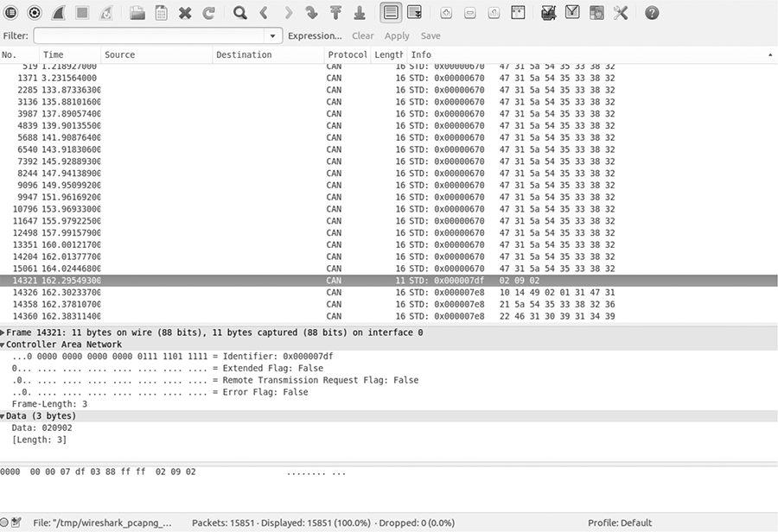Click the shark fin start capture icon

coord(59,13)
